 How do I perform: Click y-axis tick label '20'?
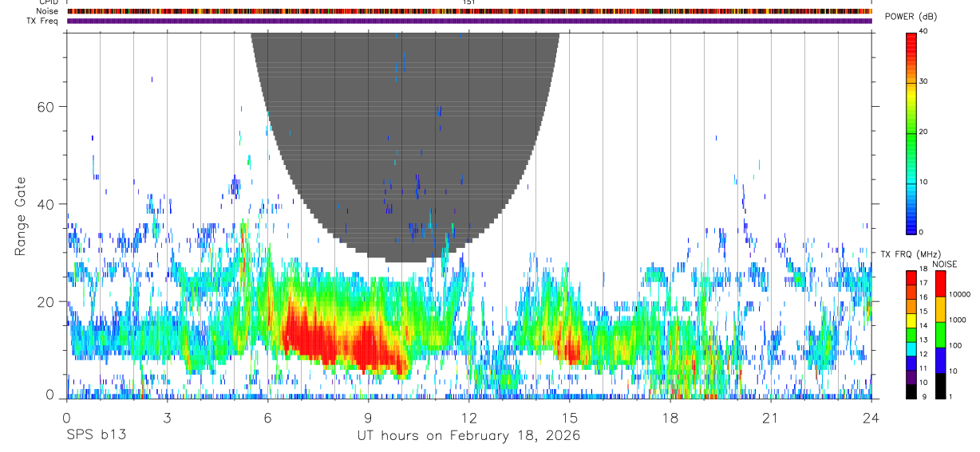[x=47, y=302]
